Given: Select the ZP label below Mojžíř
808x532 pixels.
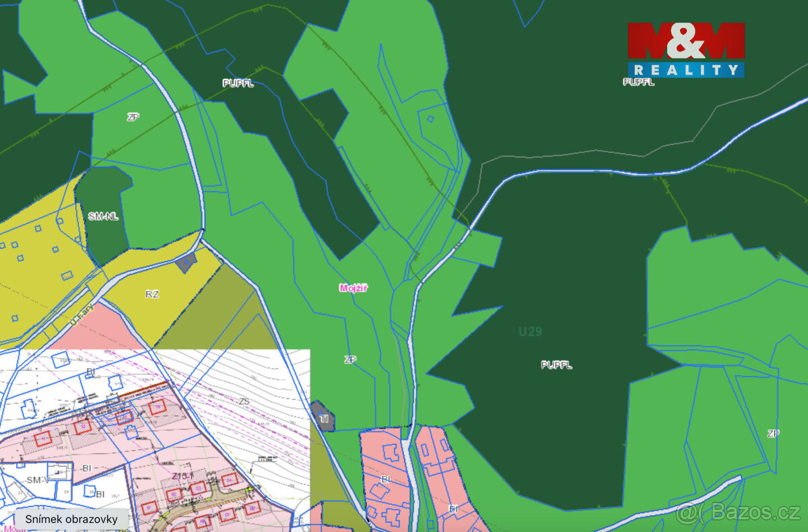Looking at the screenshot, I should [351, 359].
